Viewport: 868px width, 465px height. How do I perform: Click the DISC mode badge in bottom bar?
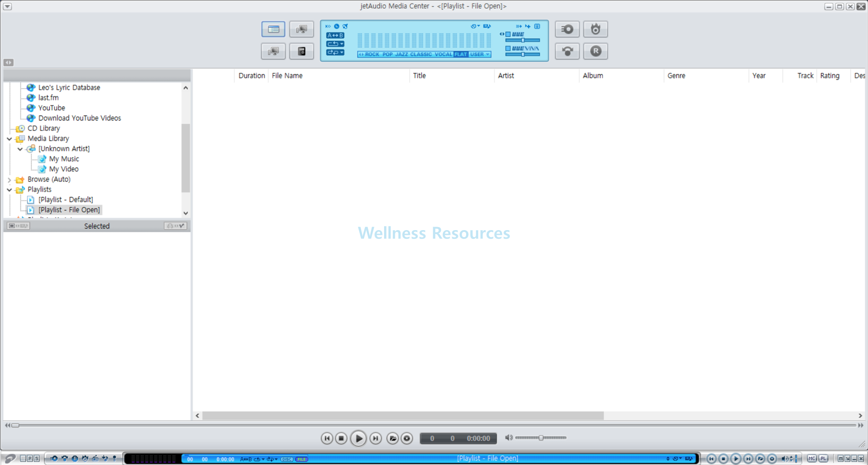tap(287, 459)
